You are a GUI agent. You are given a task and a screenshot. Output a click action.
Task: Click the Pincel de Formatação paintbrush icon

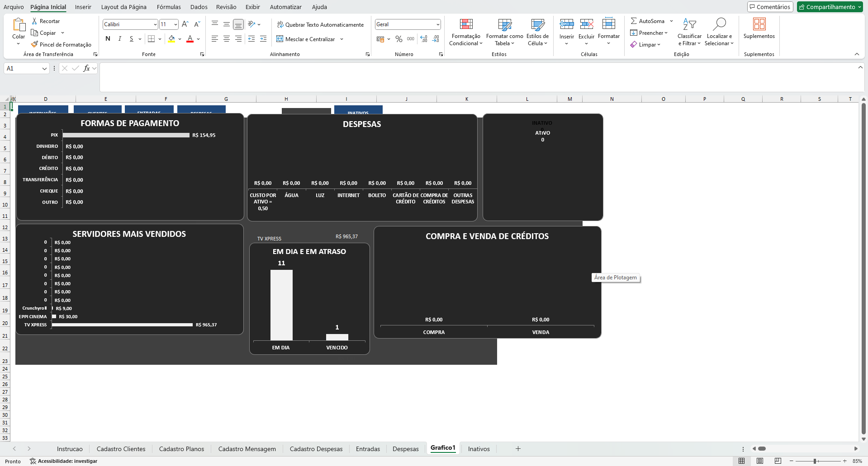[x=34, y=44]
